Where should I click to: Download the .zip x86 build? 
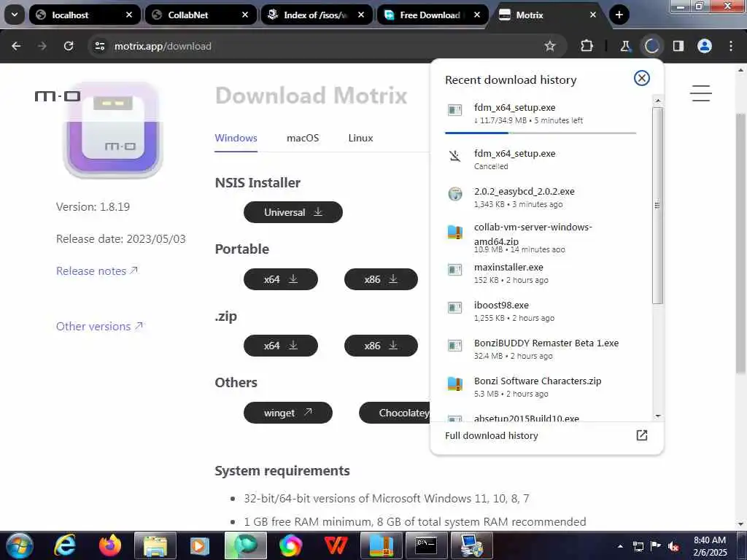(x=381, y=346)
